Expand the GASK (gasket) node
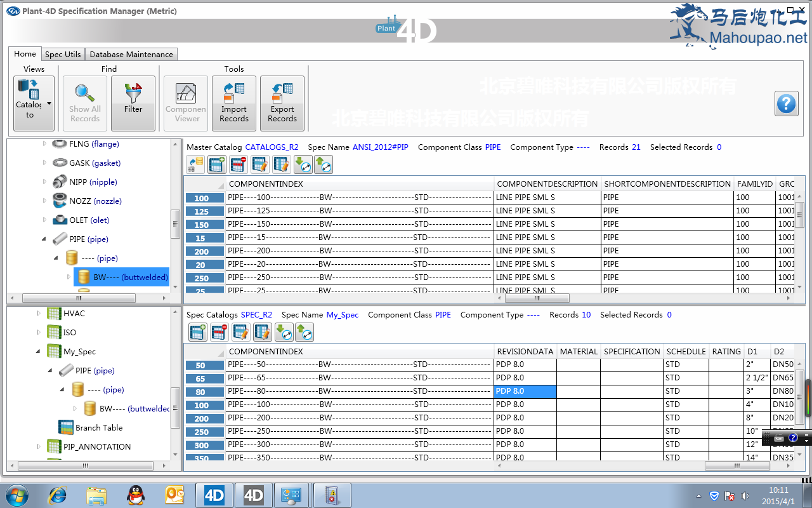 [44, 163]
